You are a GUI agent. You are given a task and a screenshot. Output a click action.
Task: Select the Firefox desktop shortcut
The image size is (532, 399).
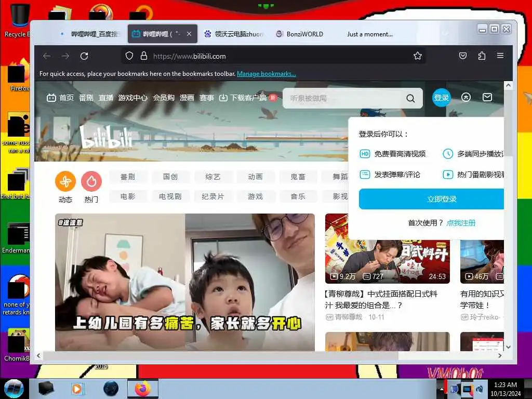(x=19, y=75)
